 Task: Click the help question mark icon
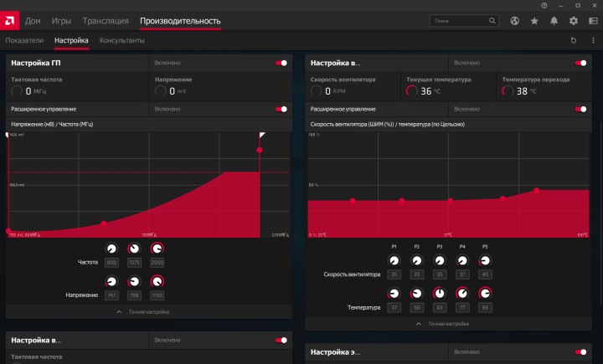[x=544, y=5]
